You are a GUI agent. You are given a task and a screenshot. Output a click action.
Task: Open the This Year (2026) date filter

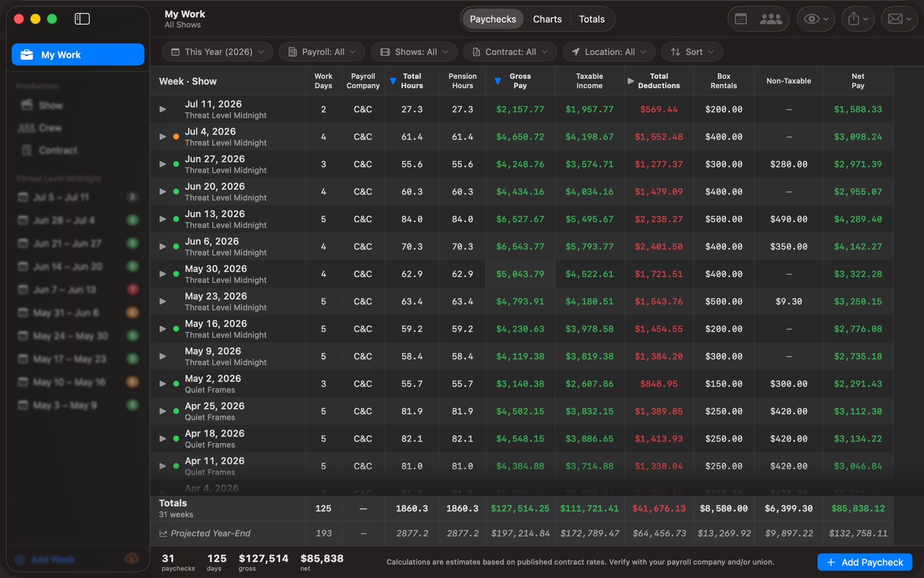[x=218, y=52]
